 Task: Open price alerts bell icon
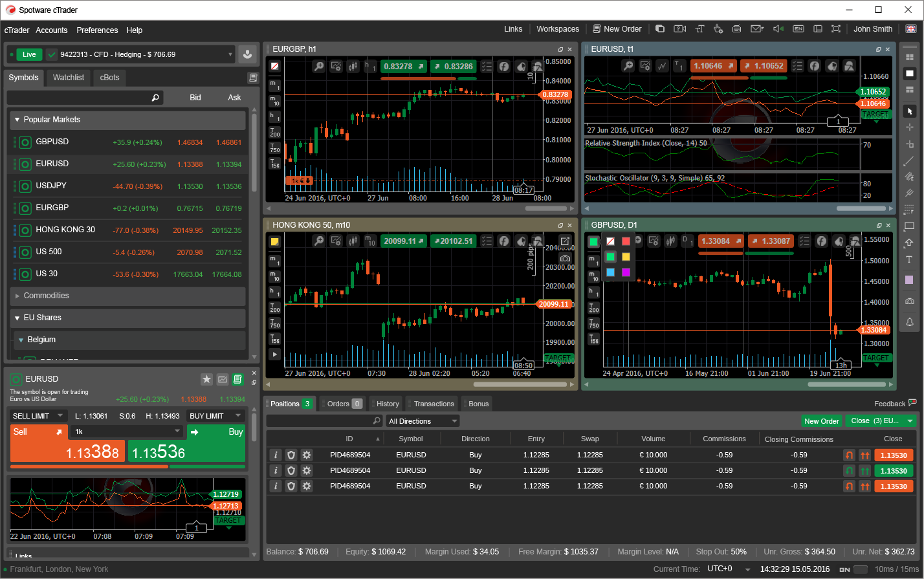909,322
